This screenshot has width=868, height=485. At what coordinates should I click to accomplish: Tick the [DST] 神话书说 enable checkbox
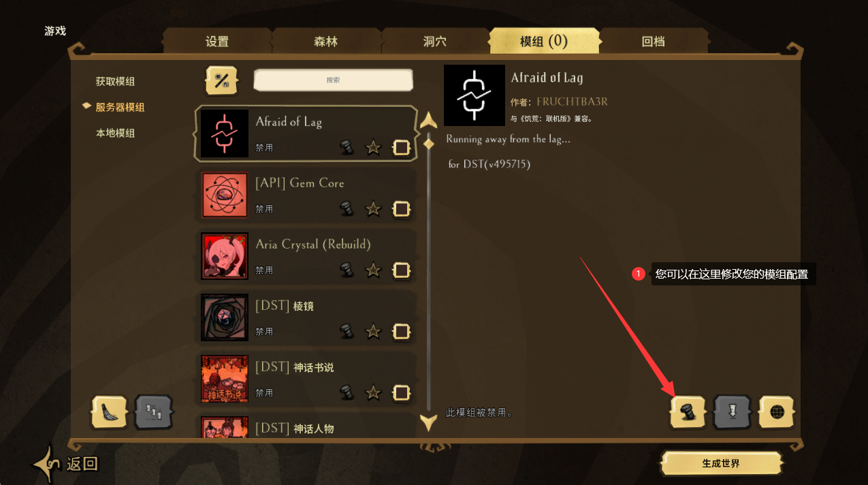pos(402,392)
